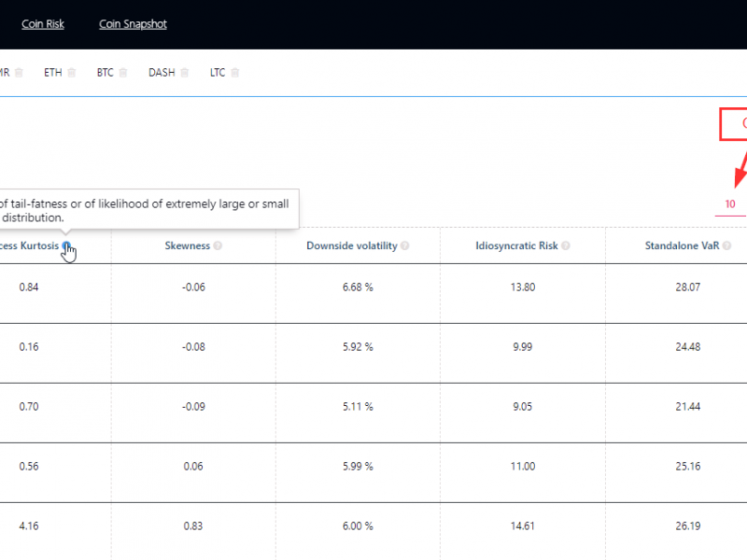The image size is (747, 560).
Task: Click the trash icon beside DASH
Action: (185, 73)
